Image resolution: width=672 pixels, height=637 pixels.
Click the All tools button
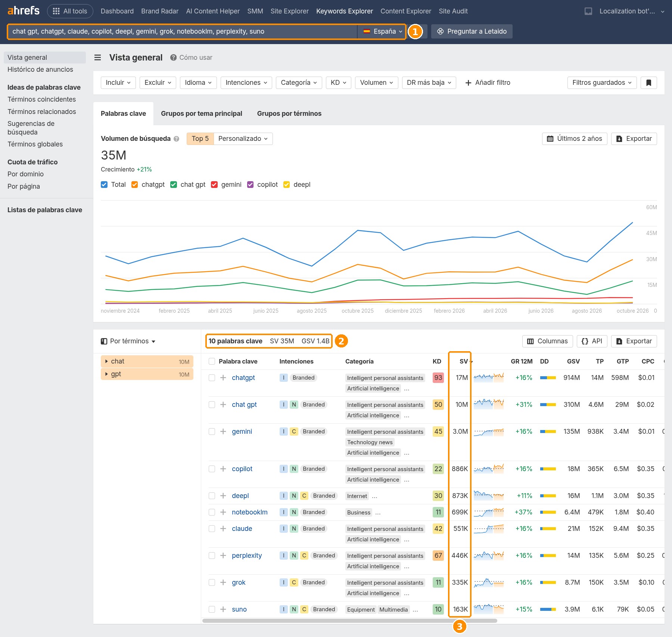[70, 11]
